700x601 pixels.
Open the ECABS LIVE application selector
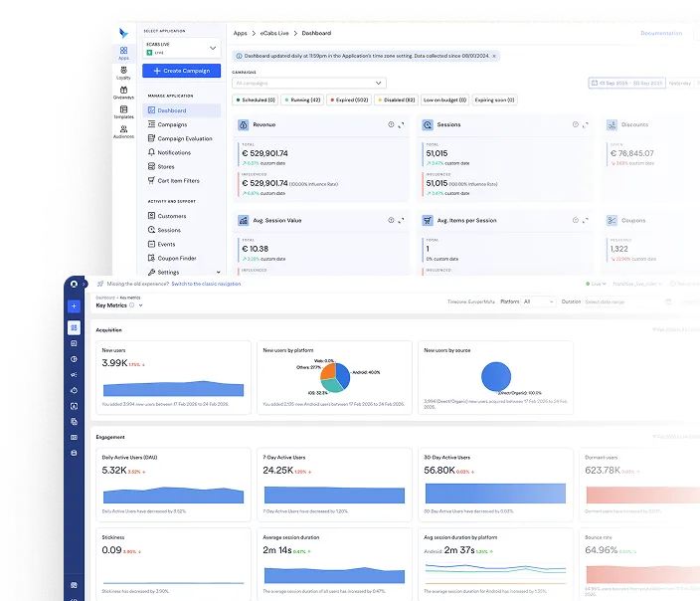pyautogui.click(x=182, y=48)
